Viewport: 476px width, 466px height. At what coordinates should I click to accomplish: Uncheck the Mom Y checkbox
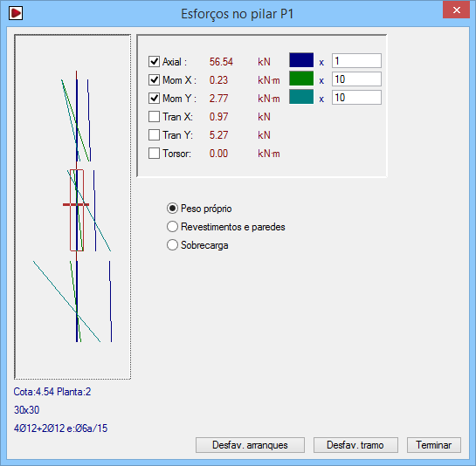tap(155, 98)
